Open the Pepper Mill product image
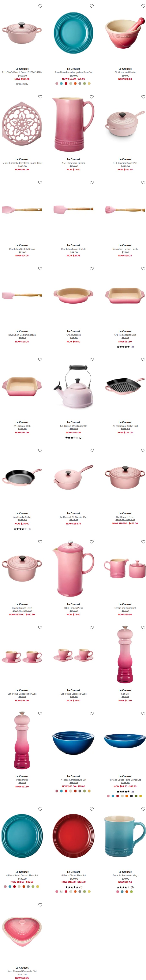The image size is (146, 980). [x=22, y=741]
